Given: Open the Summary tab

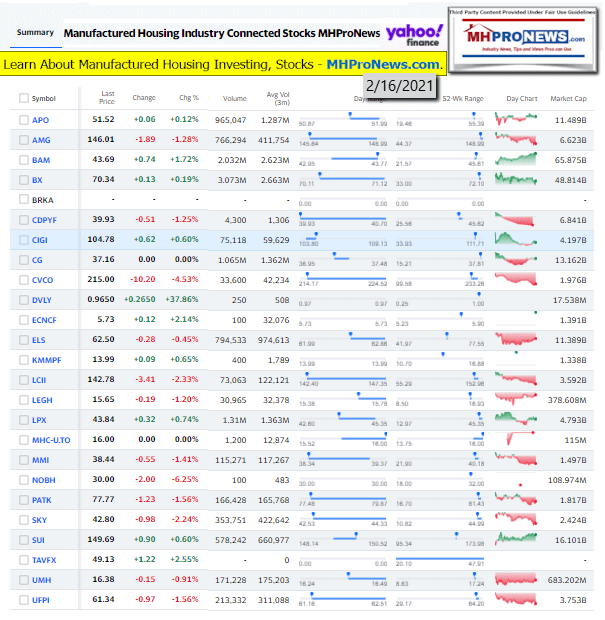Looking at the screenshot, I should 33,32.
